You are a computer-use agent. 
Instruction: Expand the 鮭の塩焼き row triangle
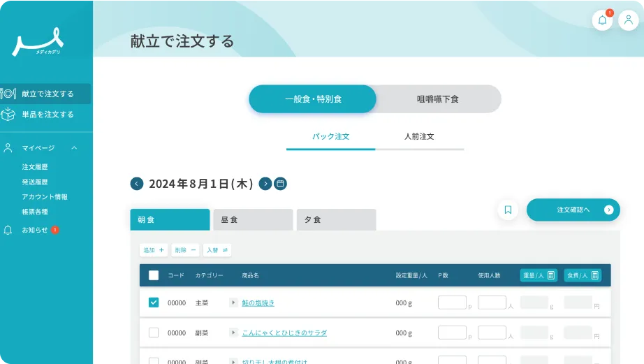(234, 303)
